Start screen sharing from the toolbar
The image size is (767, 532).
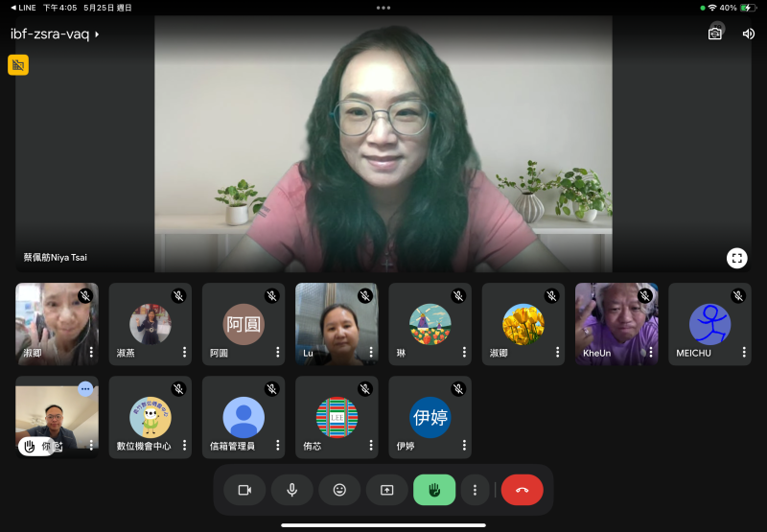pyautogui.click(x=386, y=490)
